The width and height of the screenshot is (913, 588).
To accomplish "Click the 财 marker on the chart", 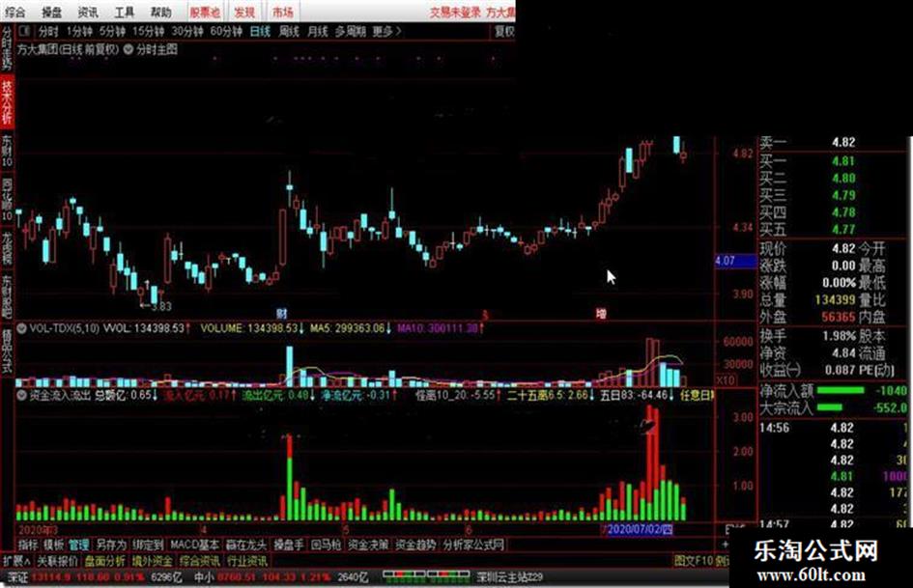I will [282, 315].
